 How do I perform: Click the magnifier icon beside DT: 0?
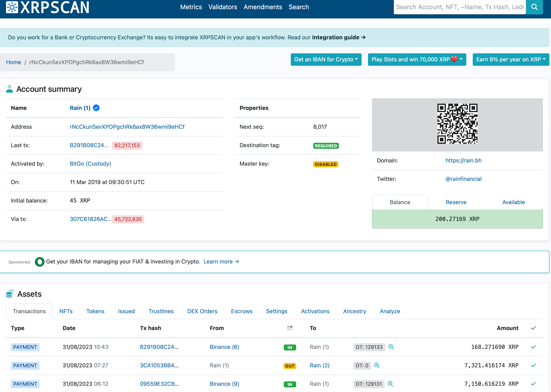(377, 365)
